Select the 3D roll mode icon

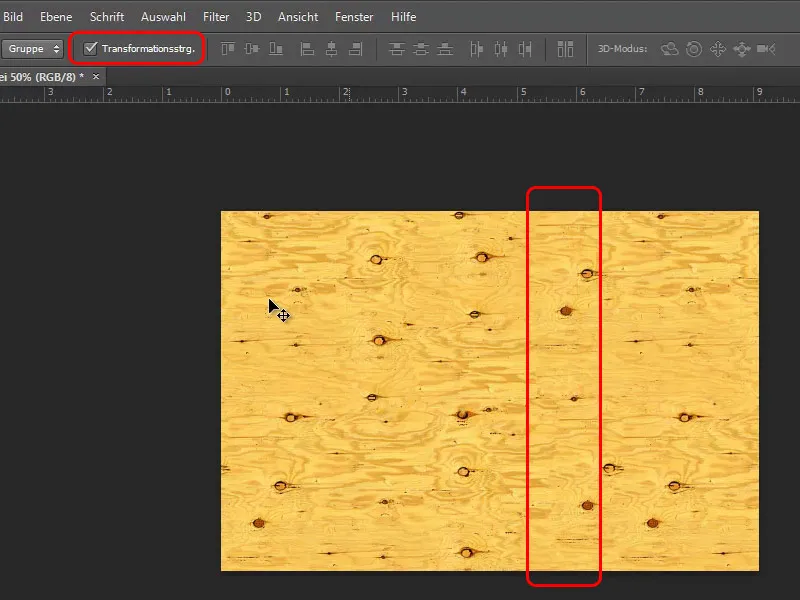click(x=694, y=49)
